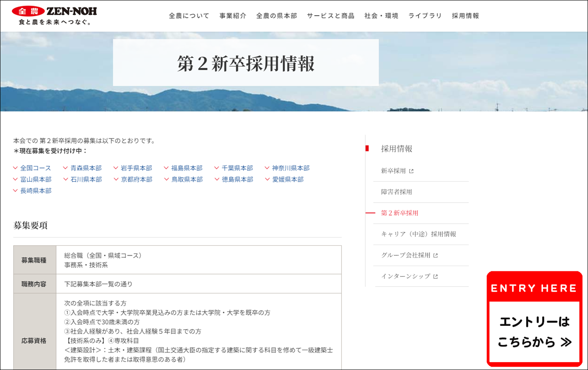The height and width of the screenshot is (370, 588).
Task: Open 全農の県本部 menu
Action: (277, 16)
